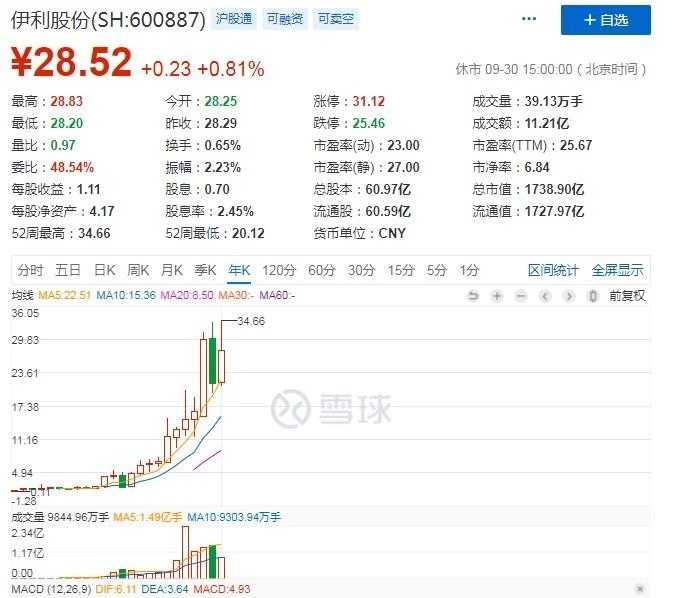The width and height of the screenshot is (678, 598).
Task: Click the latest candlestick under the 34.66 marker
Action: coord(221,366)
